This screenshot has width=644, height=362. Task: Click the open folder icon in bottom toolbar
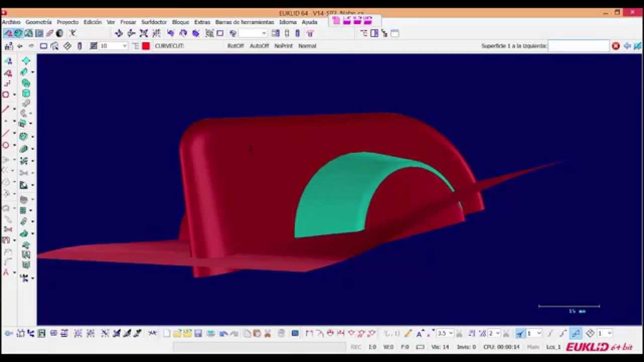177,333
